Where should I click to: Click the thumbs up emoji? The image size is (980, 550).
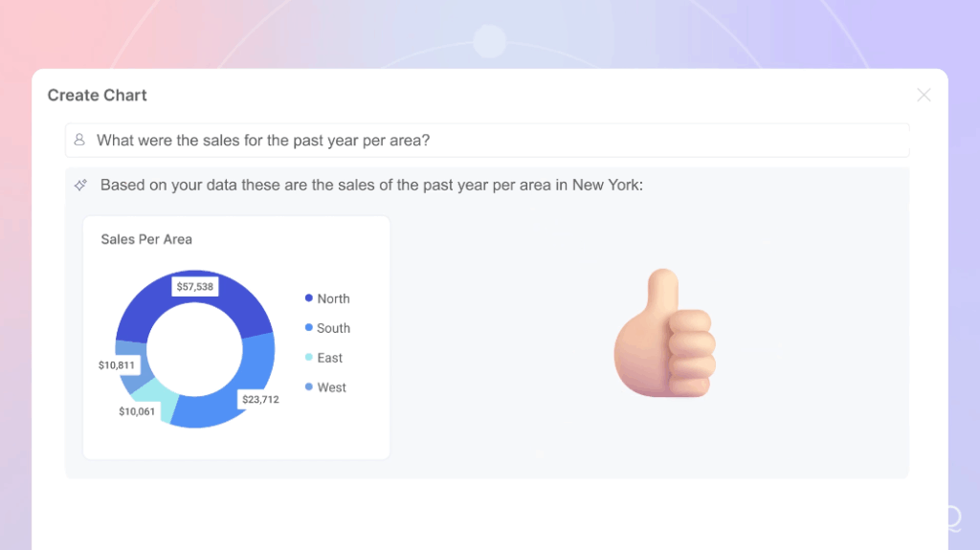pos(663,334)
